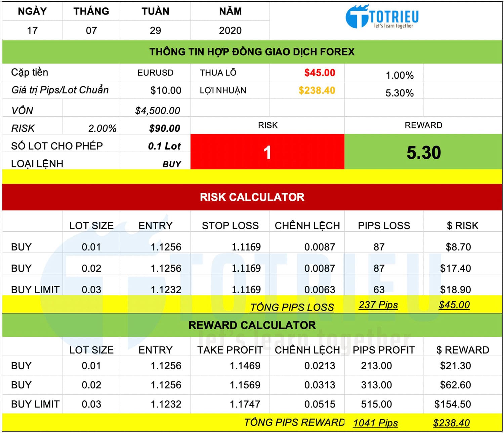Select the NGÀY header cell
Viewport: 504px width, 433px height.
[x=32, y=11]
